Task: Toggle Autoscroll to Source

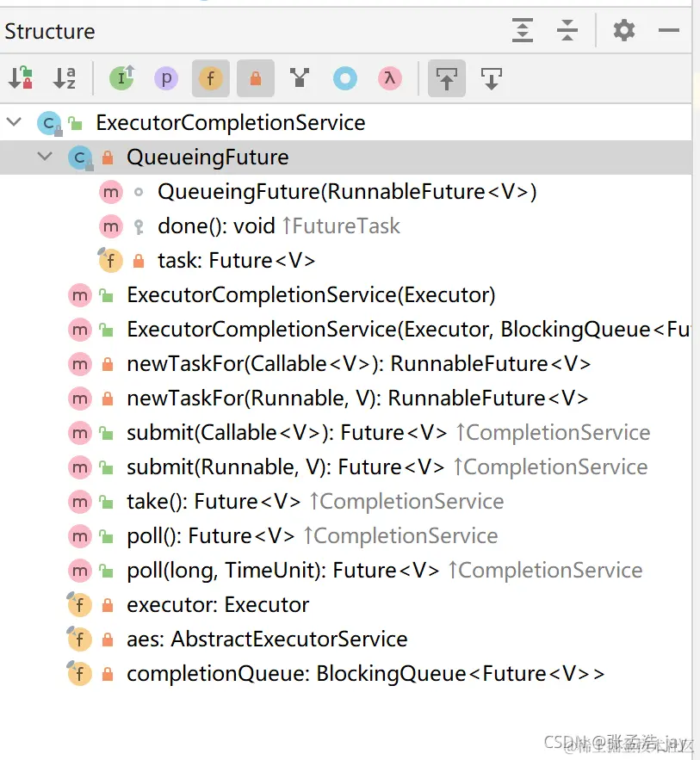Action: pyautogui.click(x=447, y=78)
